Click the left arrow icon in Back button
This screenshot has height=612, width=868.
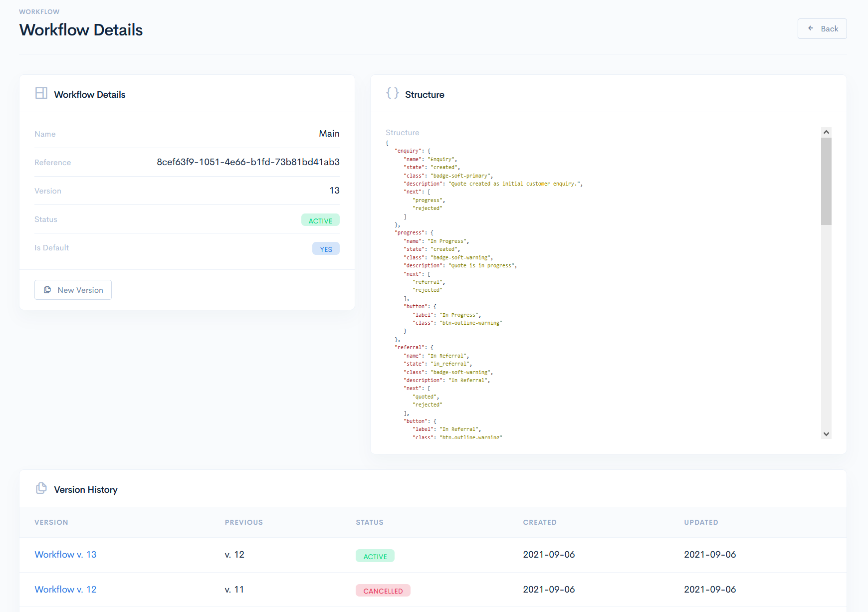(x=812, y=28)
